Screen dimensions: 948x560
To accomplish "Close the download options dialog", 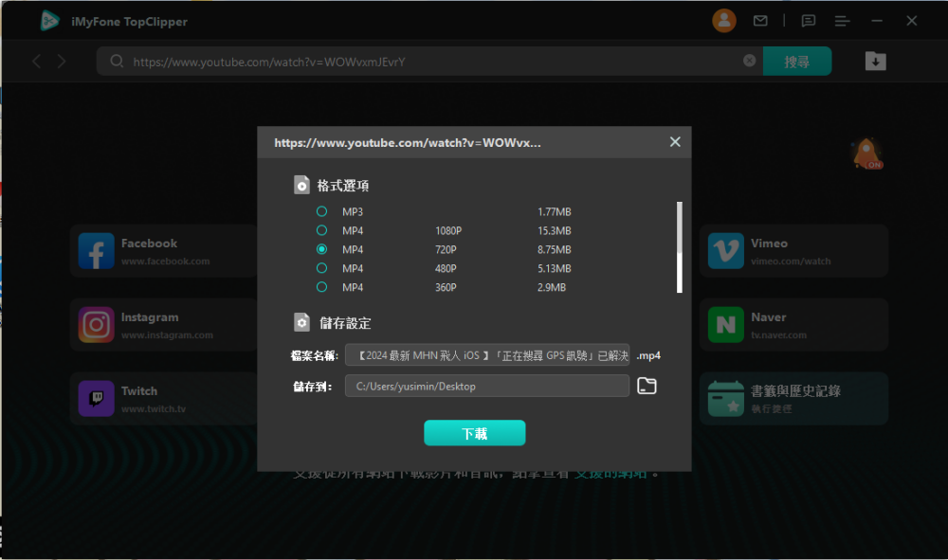I will [x=675, y=142].
